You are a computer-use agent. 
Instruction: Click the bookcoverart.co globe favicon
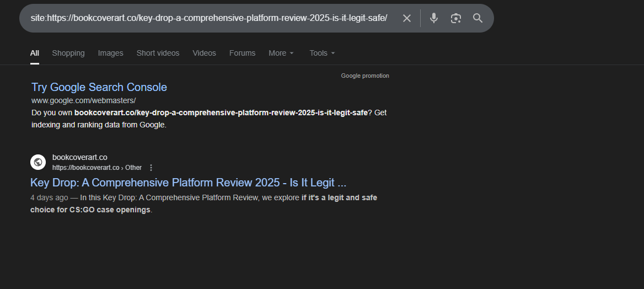click(x=38, y=162)
